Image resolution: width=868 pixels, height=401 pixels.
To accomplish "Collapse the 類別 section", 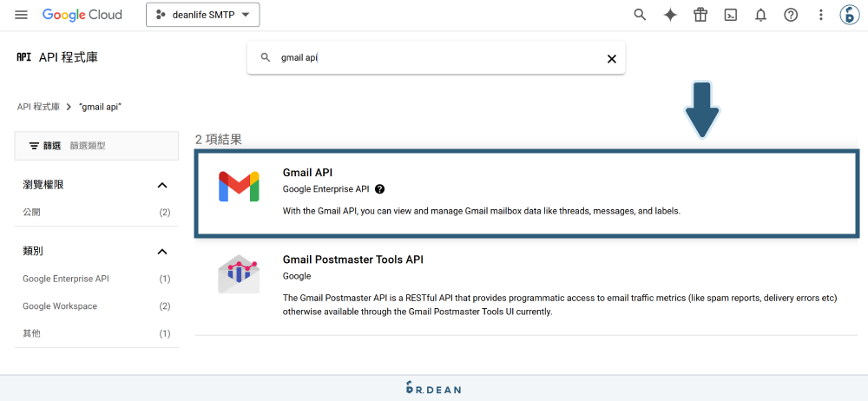I will (x=162, y=252).
